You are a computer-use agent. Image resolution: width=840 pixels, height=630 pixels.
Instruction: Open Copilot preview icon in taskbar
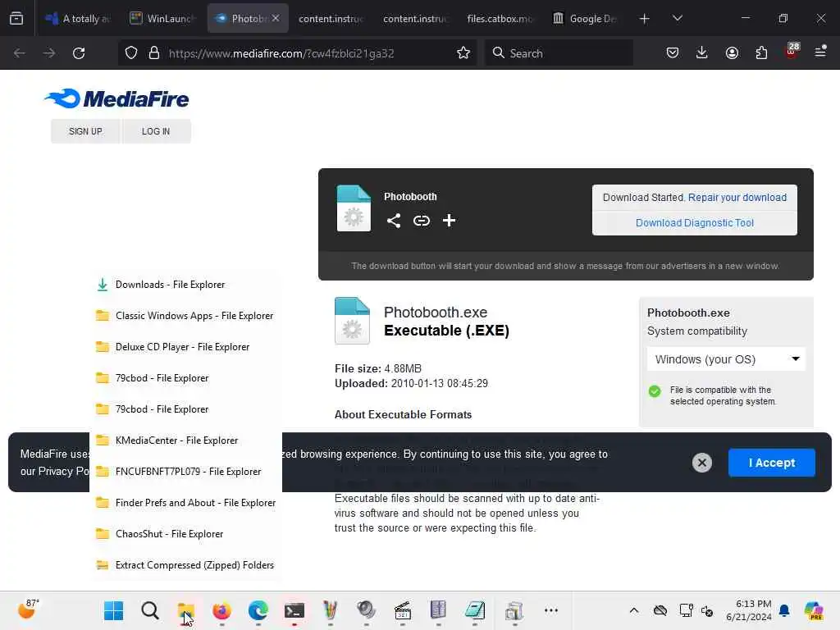click(x=814, y=610)
